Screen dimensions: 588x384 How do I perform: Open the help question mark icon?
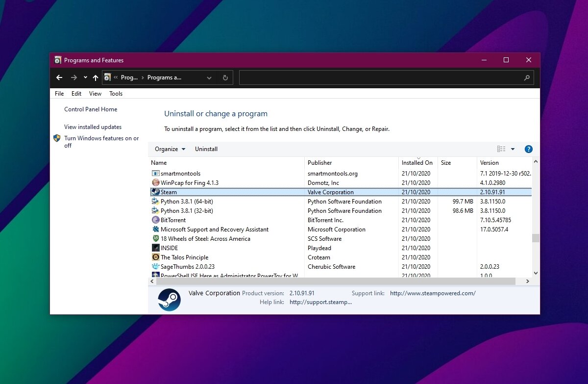tap(528, 149)
